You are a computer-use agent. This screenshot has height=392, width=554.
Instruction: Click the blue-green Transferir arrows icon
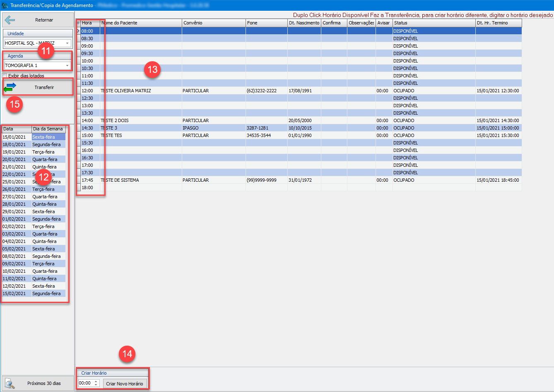[x=10, y=87]
